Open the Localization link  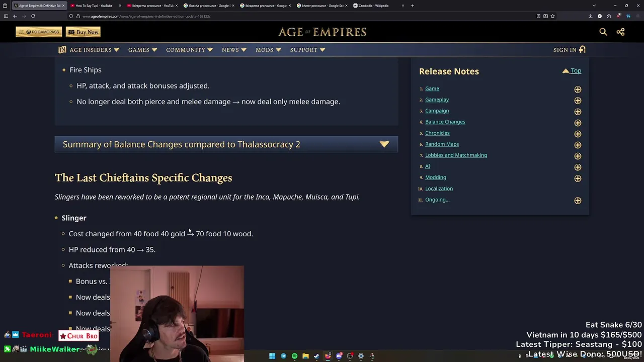coord(439,189)
